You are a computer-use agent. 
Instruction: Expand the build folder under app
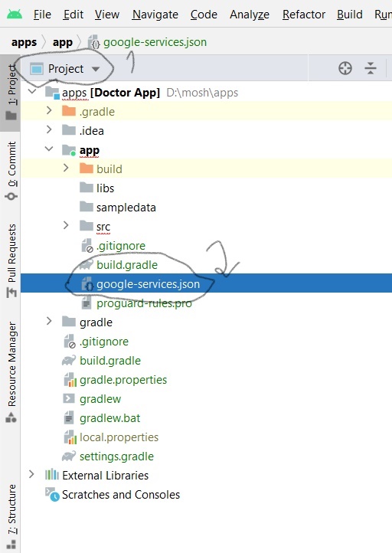(66, 169)
